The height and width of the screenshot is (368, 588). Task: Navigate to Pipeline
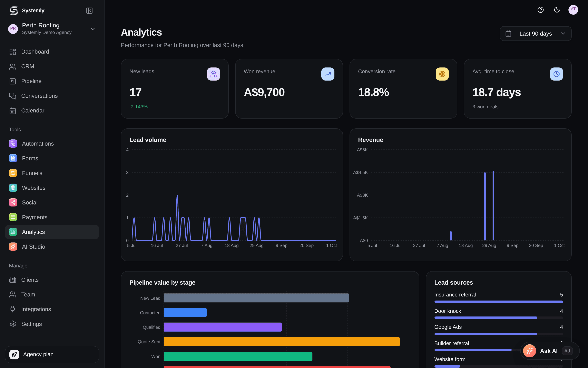pos(52,81)
